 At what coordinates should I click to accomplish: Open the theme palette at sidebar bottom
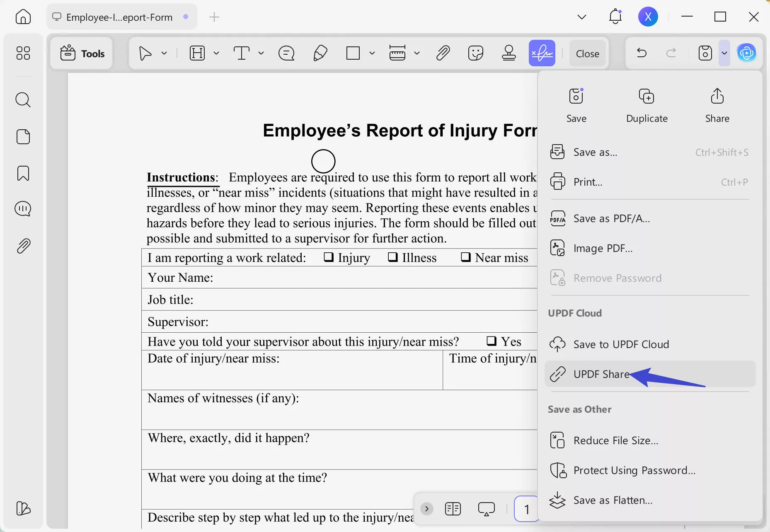click(23, 509)
